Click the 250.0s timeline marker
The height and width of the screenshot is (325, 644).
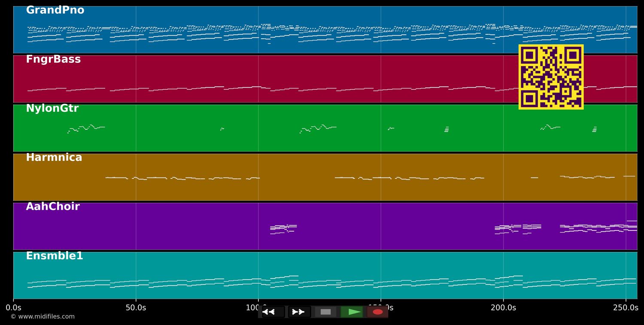pyautogui.click(x=626, y=308)
